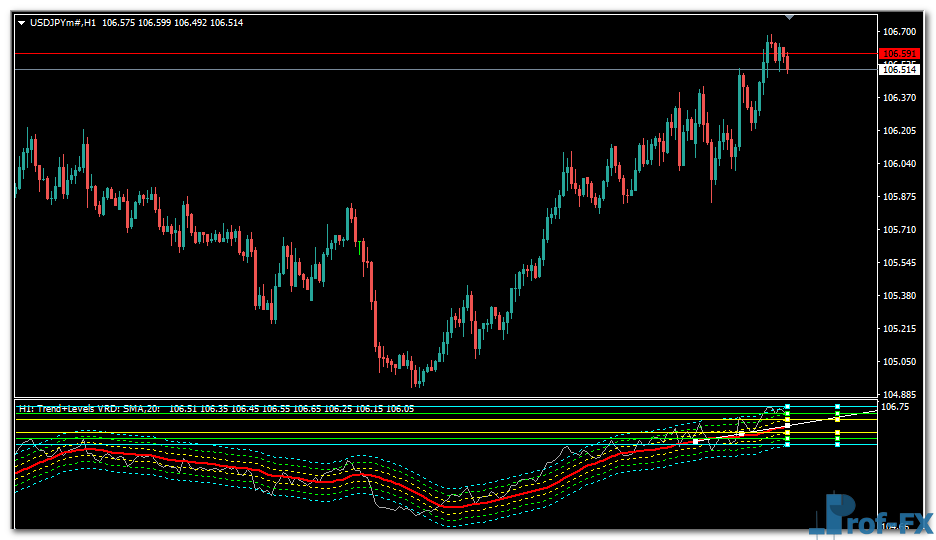This screenshot has width=936, height=540.
Task: Click the white 106.514 bid price label
Action: 899,69
